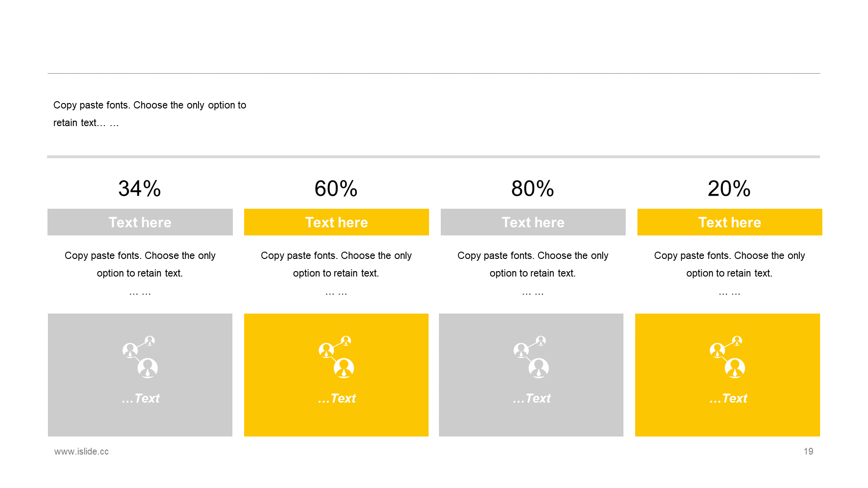Click the '...Text' label in first gray box
Image resolution: width=868 pixels, height=488 pixels.
[141, 398]
